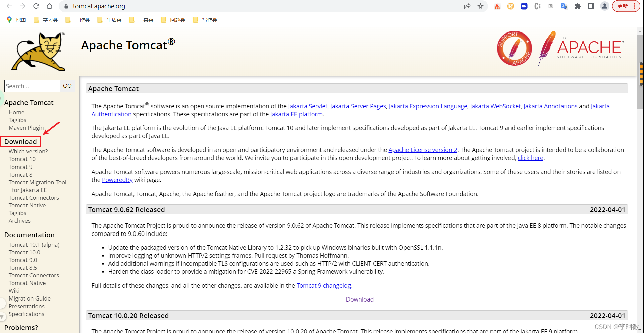Image resolution: width=644 pixels, height=333 pixels.
Task: Open Tomcat 10.1 (alpha) documentation
Action: [x=34, y=245]
